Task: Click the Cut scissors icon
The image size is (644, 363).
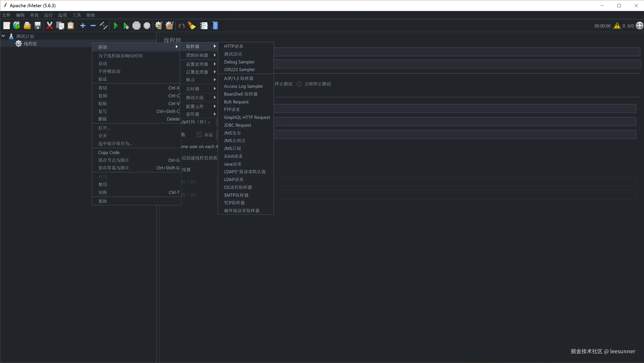Action: tap(50, 26)
